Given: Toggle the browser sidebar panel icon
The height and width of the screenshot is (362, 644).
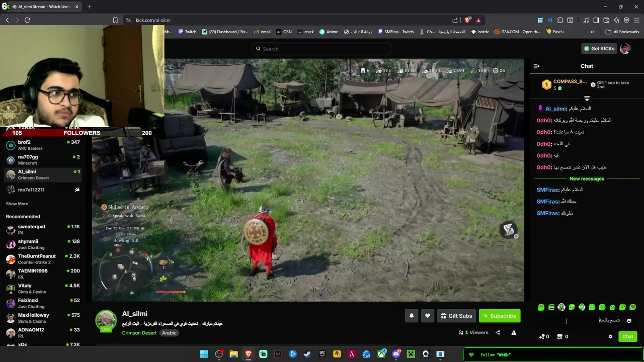Looking at the screenshot, I should pyautogui.click(x=596, y=20).
